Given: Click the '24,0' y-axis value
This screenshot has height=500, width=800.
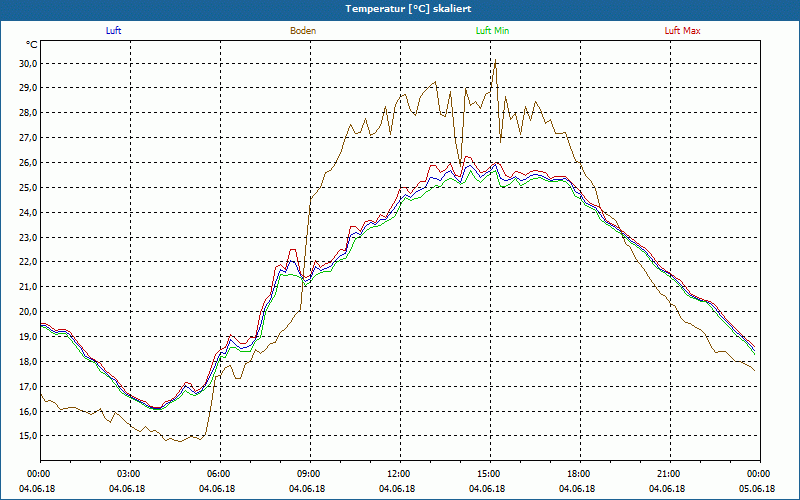Looking at the screenshot, I should tap(28, 212).
